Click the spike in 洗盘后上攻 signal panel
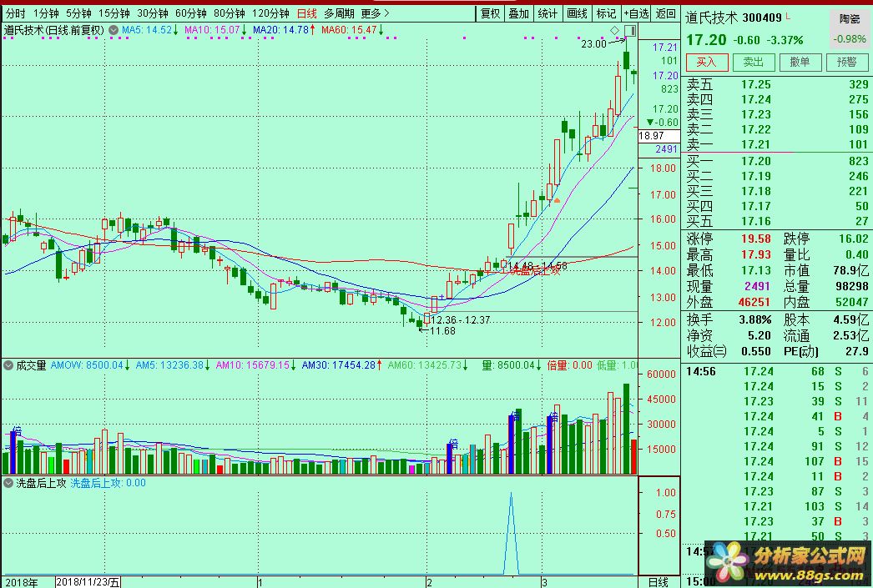Image resolution: width=873 pixels, height=588 pixels. tap(511, 531)
